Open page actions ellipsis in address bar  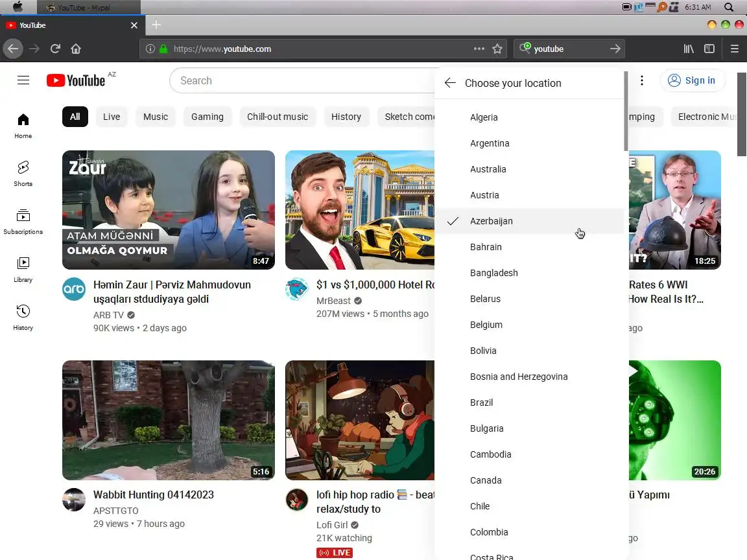tap(479, 49)
